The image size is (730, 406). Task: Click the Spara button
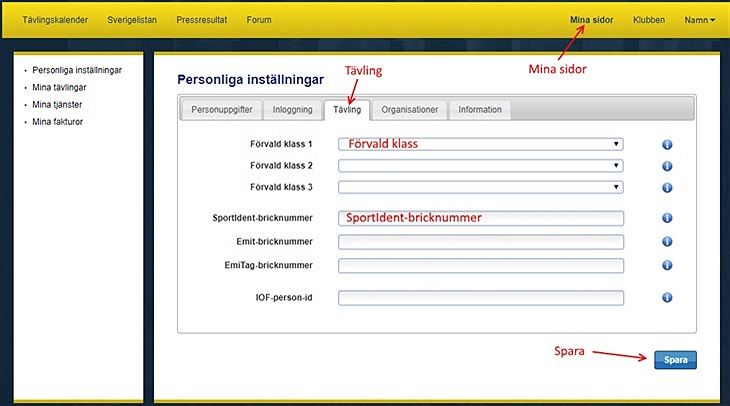[676, 360]
